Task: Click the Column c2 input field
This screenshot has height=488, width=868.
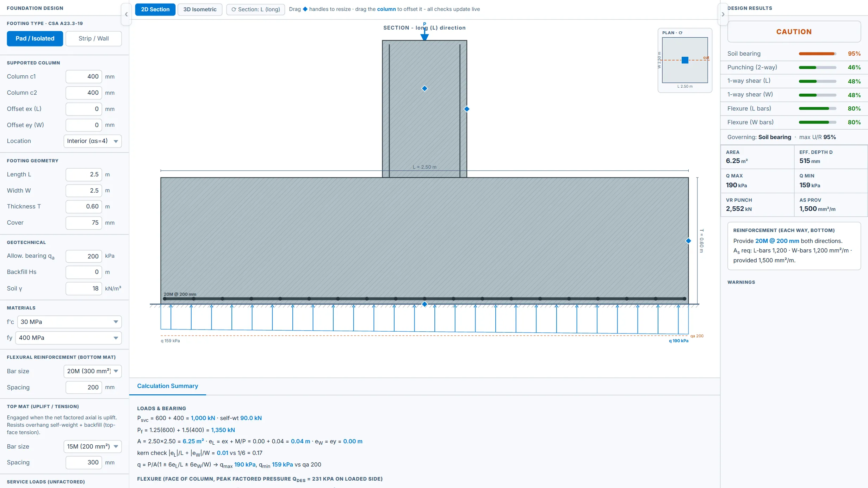Action: [84, 93]
